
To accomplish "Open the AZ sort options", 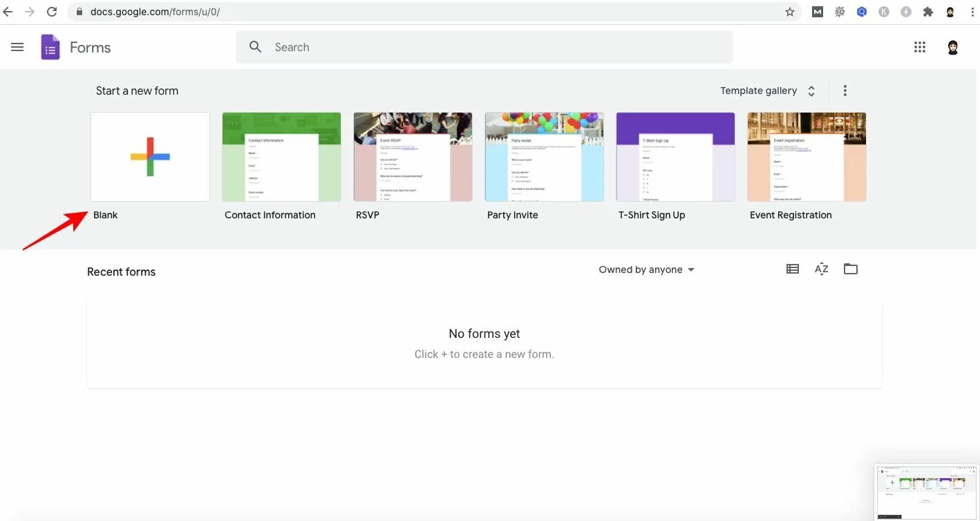I will pyautogui.click(x=821, y=269).
